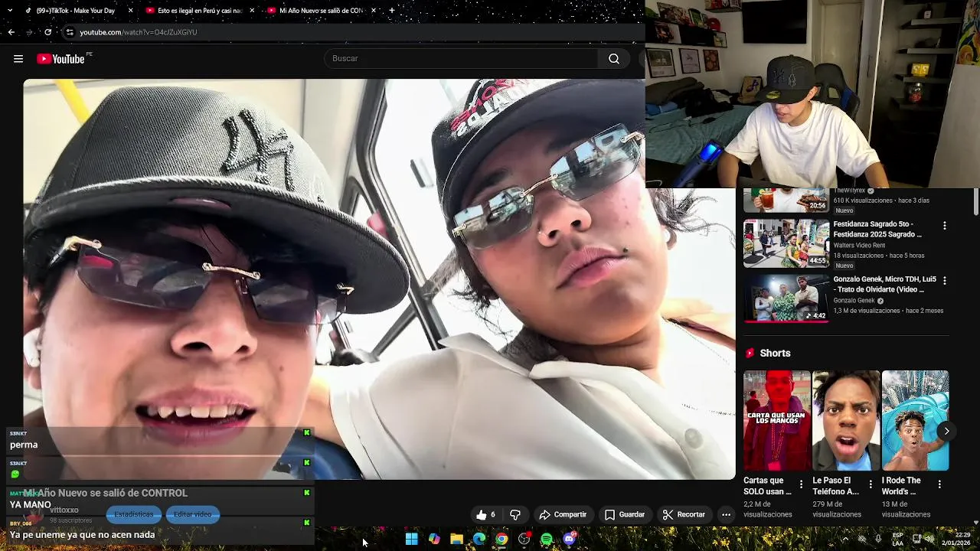Click the search magnifier button

coord(614,59)
